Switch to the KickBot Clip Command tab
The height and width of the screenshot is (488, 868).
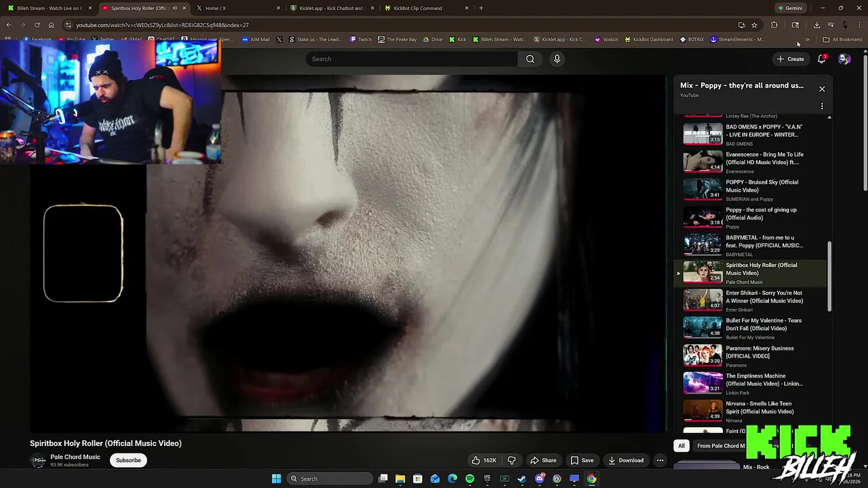(425, 8)
